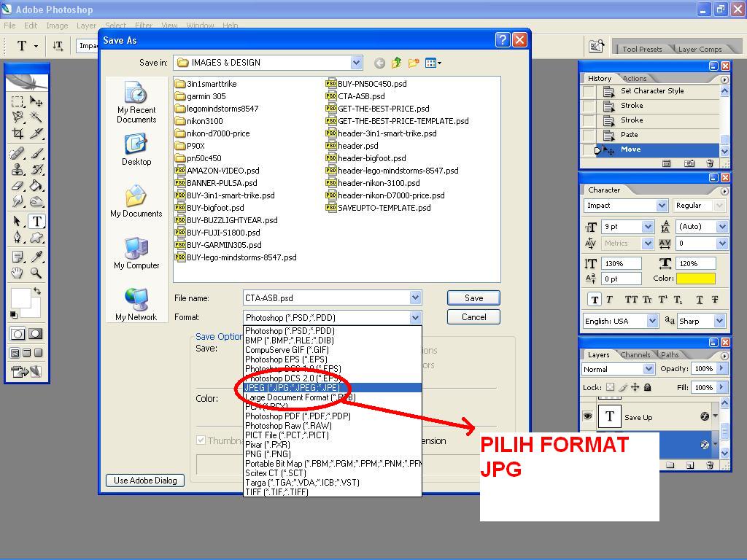Screen dimensions: 747x560
Task: Open the leading (Auto) dropdown
Action: point(722,227)
